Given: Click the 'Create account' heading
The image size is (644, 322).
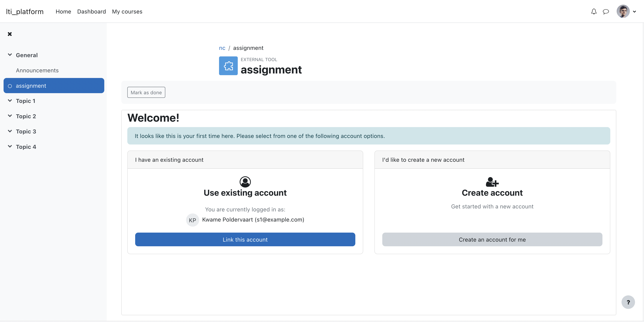Looking at the screenshot, I should coord(492,193).
